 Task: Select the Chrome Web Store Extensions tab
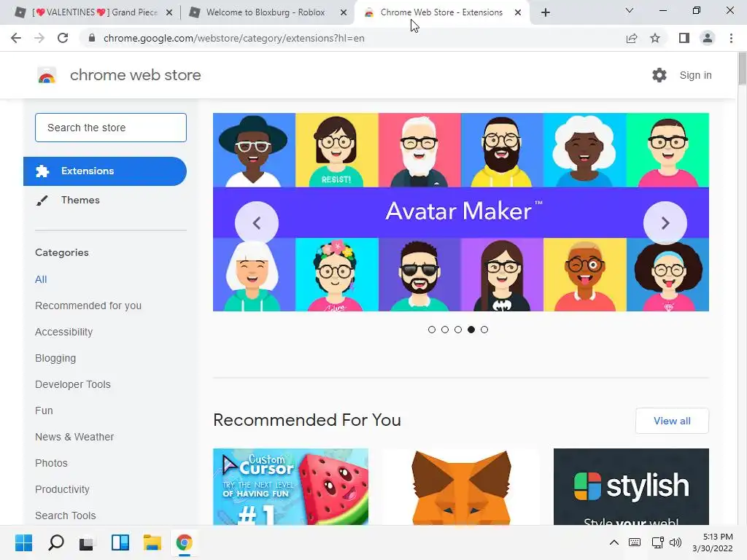(x=441, y=12)
